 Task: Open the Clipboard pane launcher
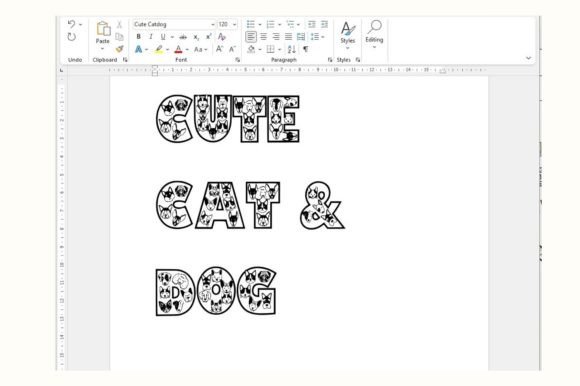tap(125, 60)
